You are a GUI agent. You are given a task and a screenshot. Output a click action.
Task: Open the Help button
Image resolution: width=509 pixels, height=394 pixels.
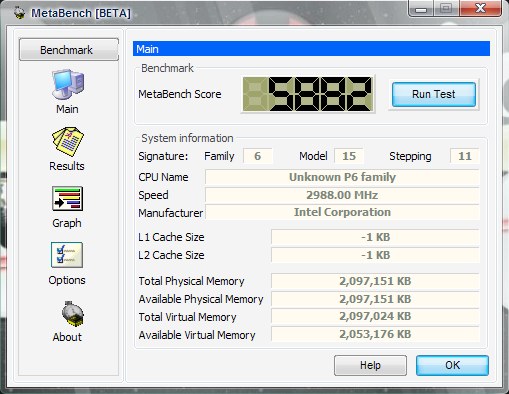[x=370, y=365]
